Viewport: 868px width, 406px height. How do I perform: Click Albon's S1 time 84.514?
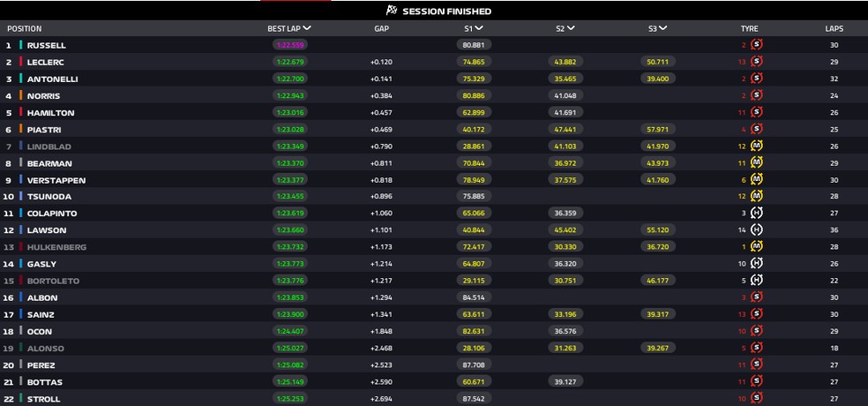pyautogui.click(x=474, y=297)
